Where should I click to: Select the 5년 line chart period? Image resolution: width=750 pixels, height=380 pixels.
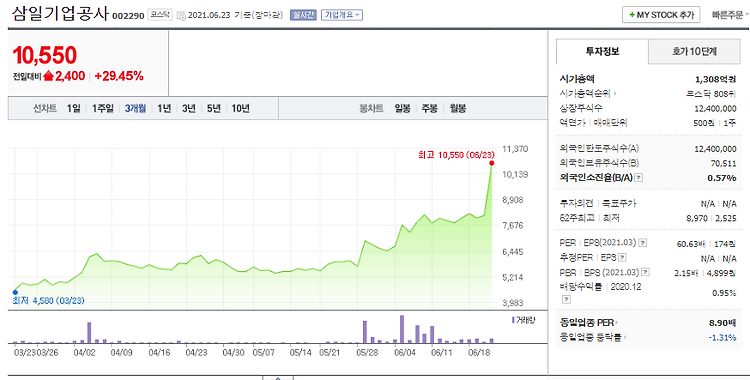pyautogui.click(x=214, y=109)
